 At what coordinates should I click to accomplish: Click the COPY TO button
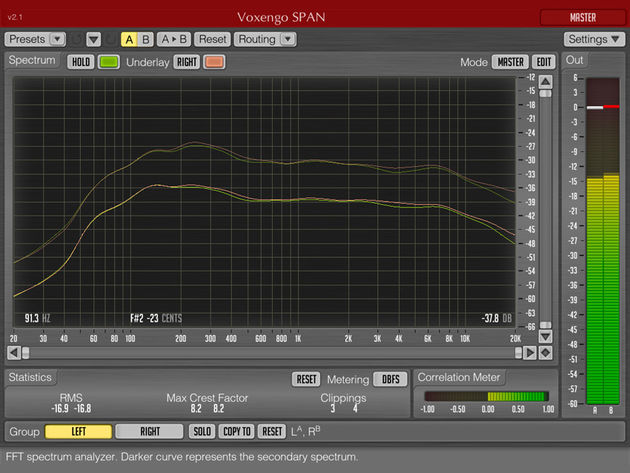click(x=237, y=432)
